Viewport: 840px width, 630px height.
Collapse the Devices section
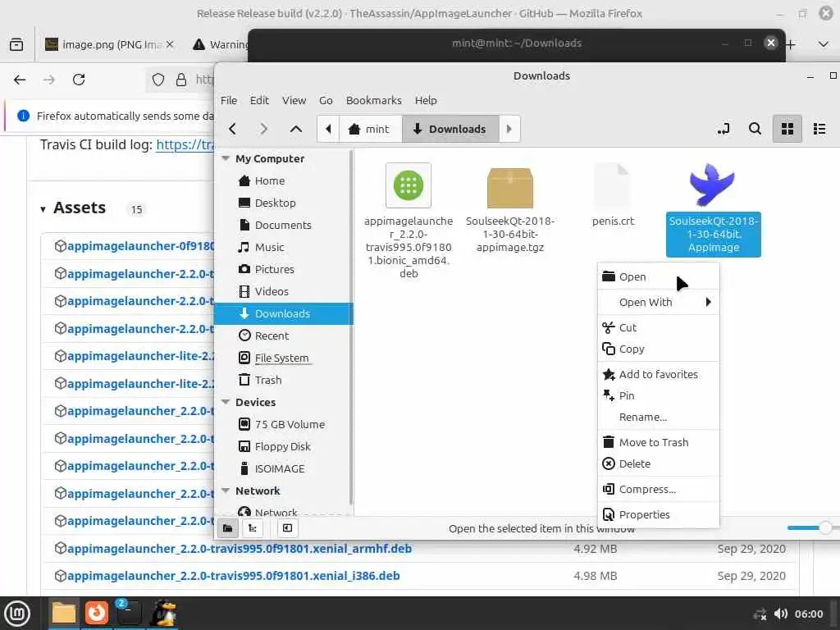point(226,402)
